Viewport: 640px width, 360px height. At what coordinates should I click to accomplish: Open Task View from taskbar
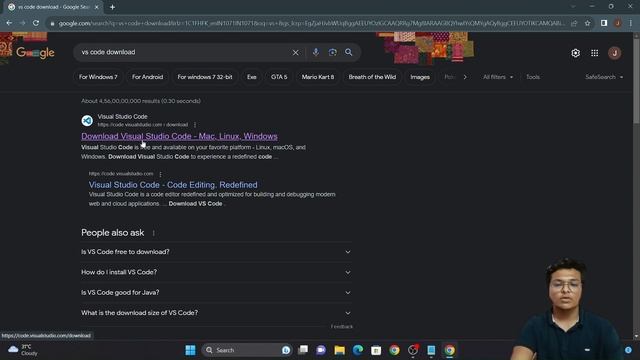click(x=303, y=350)
